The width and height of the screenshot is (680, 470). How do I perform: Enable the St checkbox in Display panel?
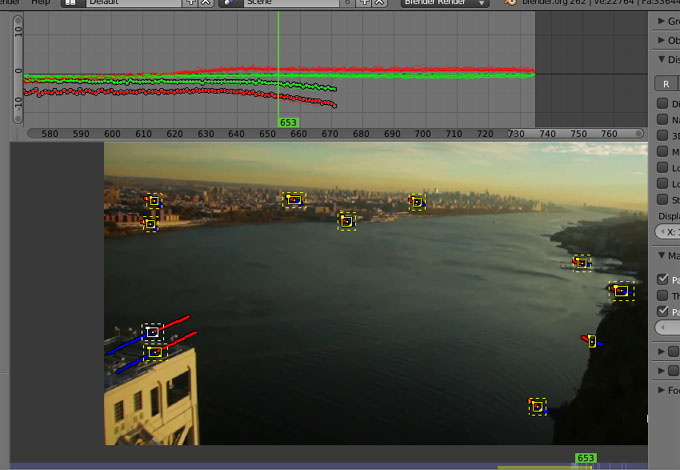[x=662, y=199]
